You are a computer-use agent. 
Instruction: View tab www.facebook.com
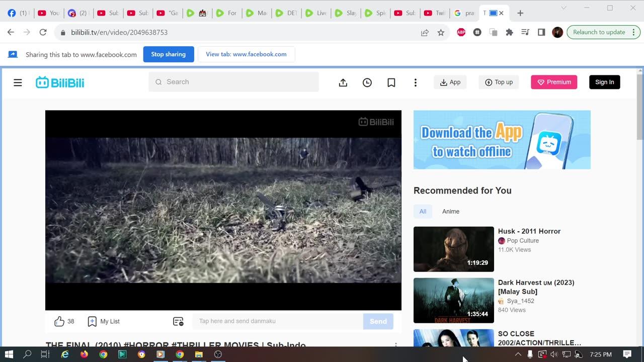(246, 54)
